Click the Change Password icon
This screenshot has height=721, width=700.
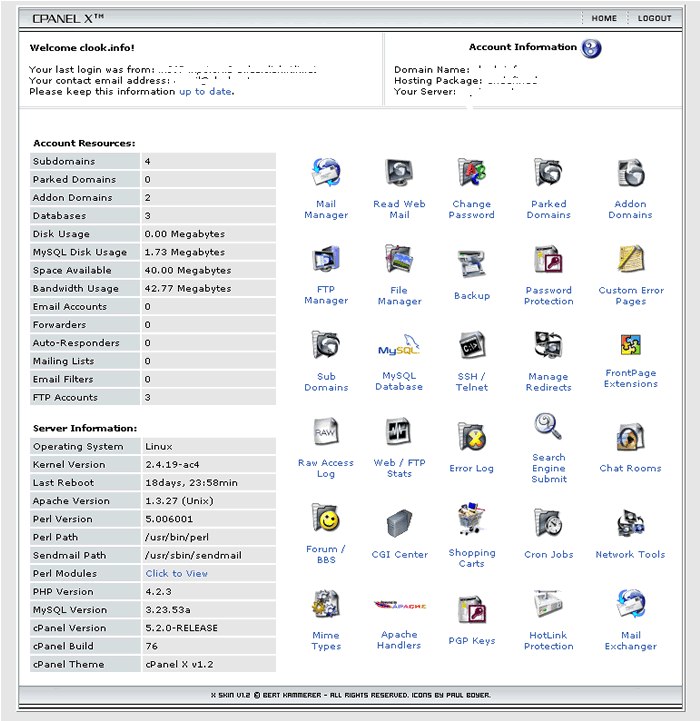[471, 172]
